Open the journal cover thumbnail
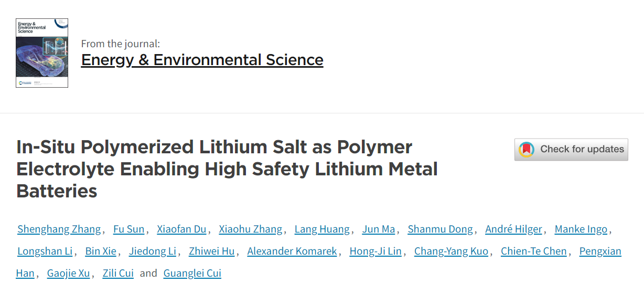The height and width of the screenshot is (294, 644). (x=42, y=53)
